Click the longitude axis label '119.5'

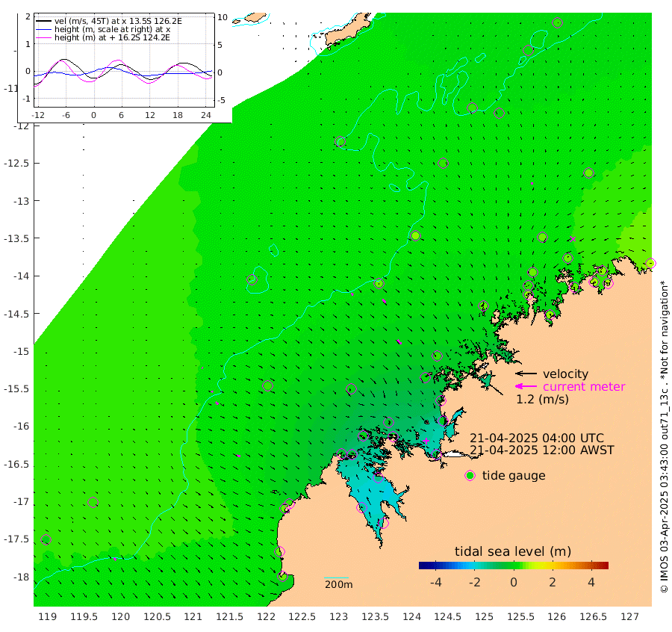(x=84, y=617)
